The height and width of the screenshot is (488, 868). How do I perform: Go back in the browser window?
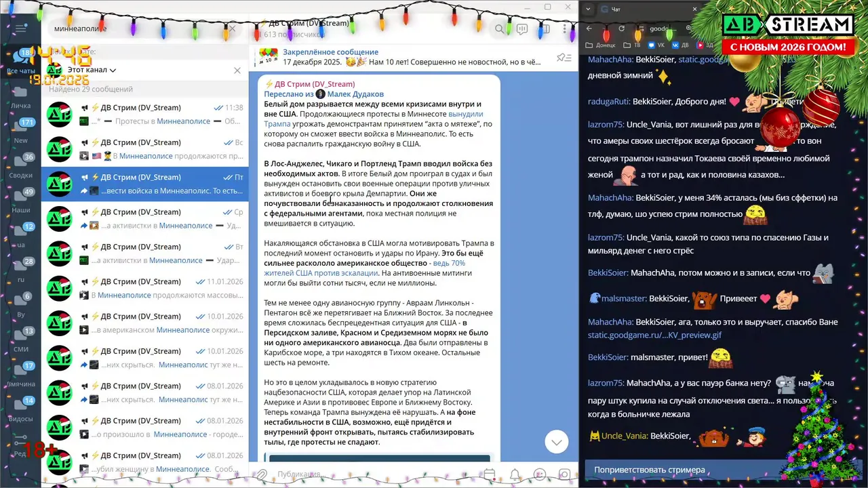click(589, 28)
